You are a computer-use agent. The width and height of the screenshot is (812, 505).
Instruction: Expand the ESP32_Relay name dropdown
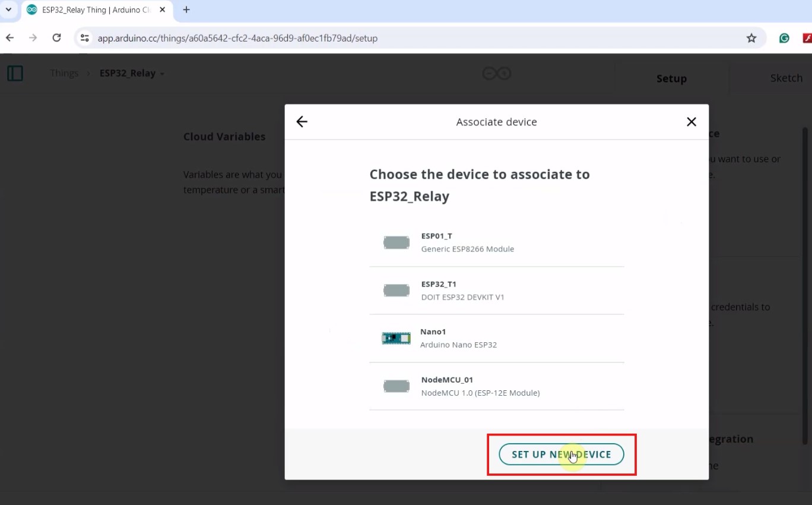point(162,74)
